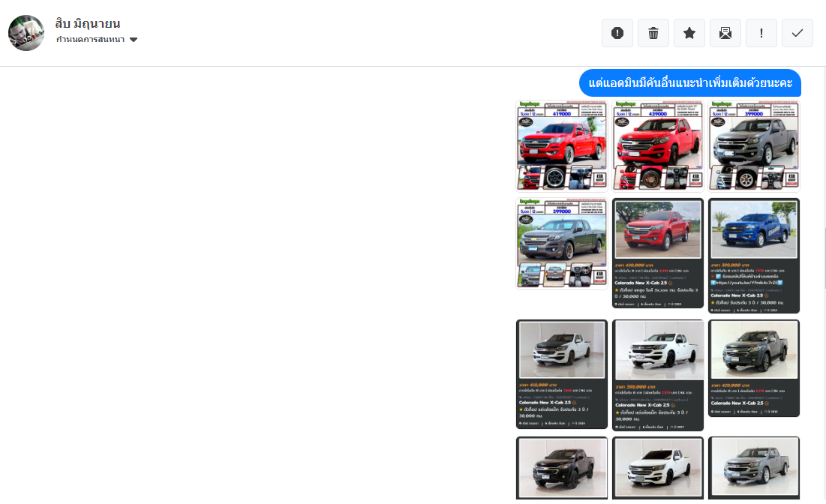
Task: Open gray pickup showroom photo in bottom row
Action: coord(754,468)
